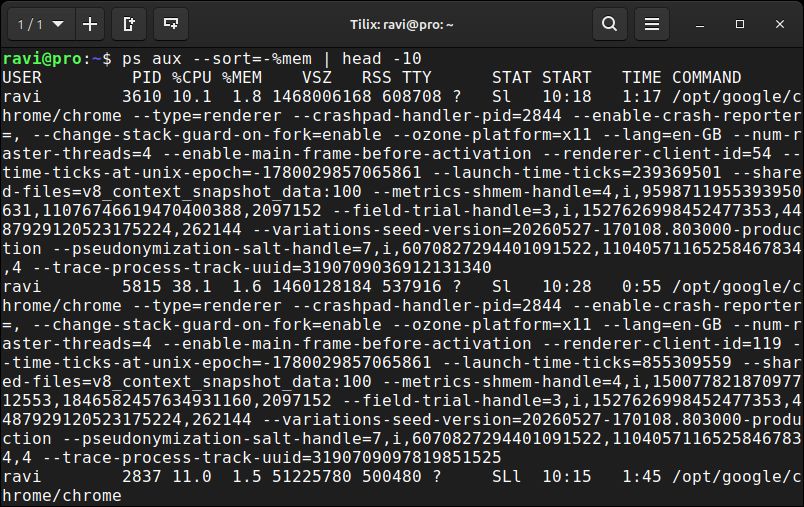Click the 'TTY' column header
This screenshot has height=507, width=804.
(417, 78)
